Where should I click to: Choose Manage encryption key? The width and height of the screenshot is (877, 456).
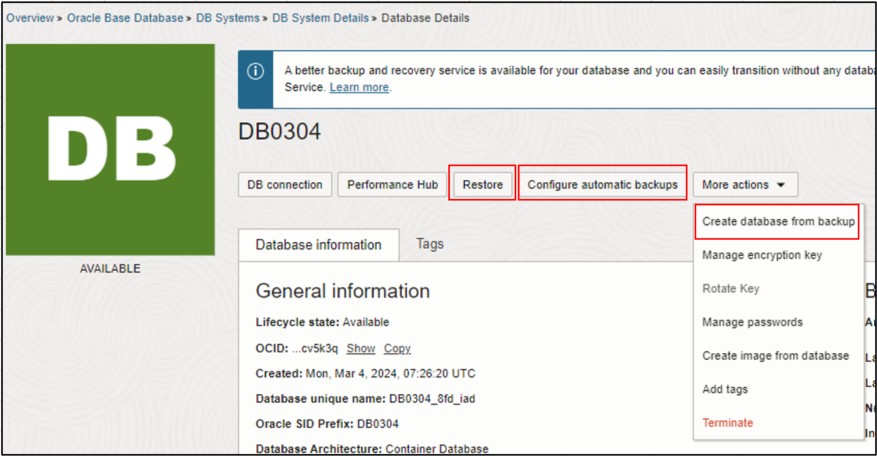pyautogui.click(x=762, y=255)
